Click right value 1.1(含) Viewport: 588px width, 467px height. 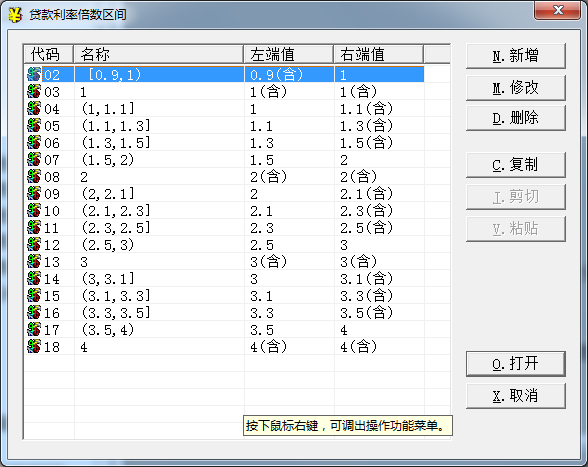coord(366,109)
